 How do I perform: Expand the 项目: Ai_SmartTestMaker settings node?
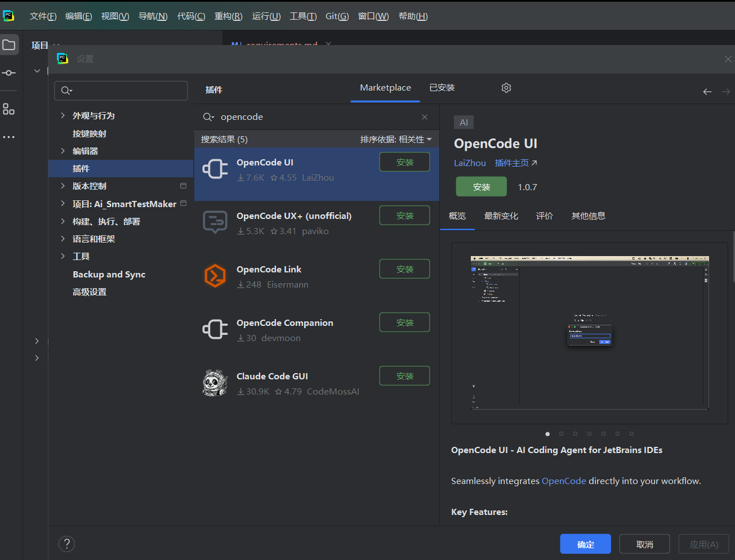pos(63,204)
